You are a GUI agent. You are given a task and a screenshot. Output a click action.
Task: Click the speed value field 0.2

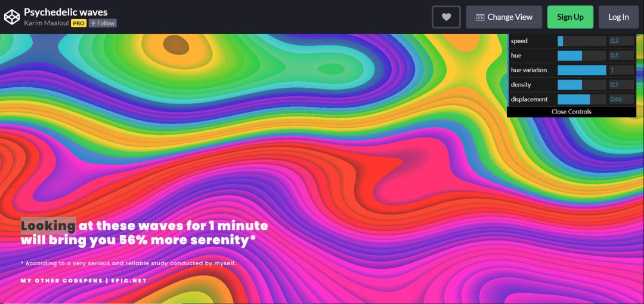pos(621,41)
